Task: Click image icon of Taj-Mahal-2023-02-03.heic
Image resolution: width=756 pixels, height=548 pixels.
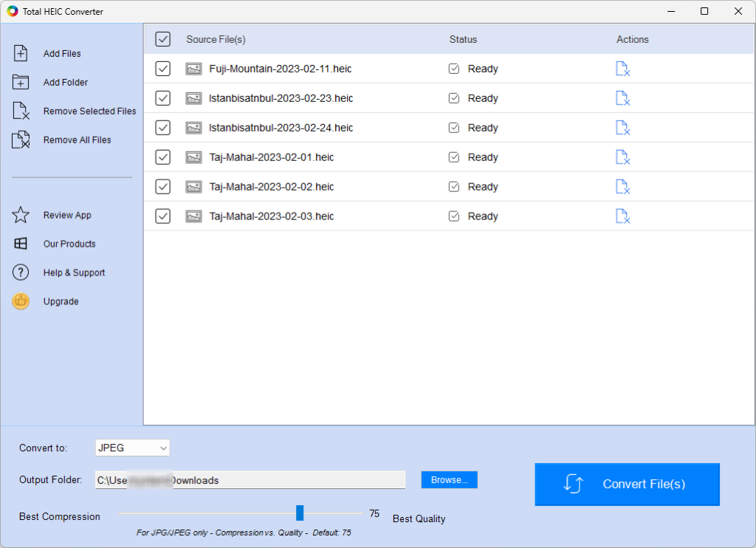Action: coord(194,216)
